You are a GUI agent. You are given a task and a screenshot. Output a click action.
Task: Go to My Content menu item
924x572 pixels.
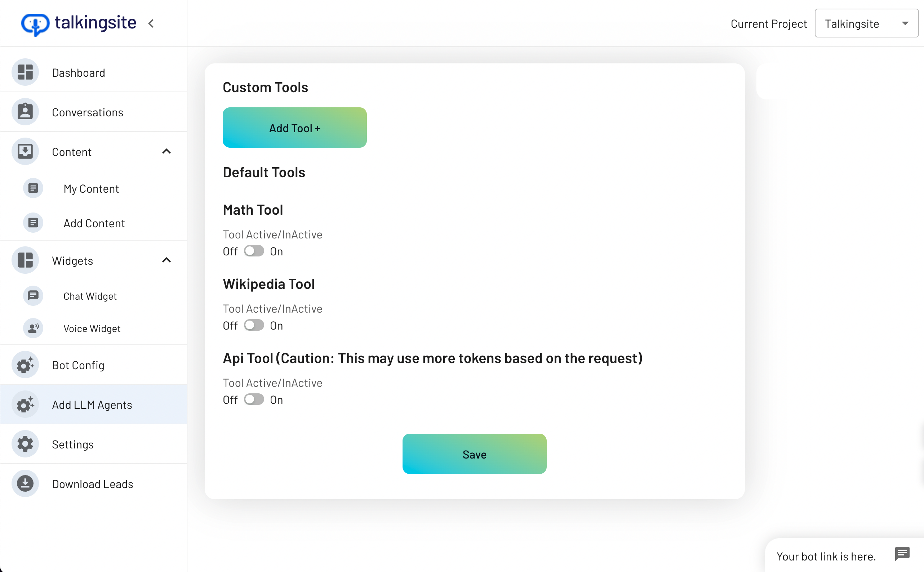point(91,188)
